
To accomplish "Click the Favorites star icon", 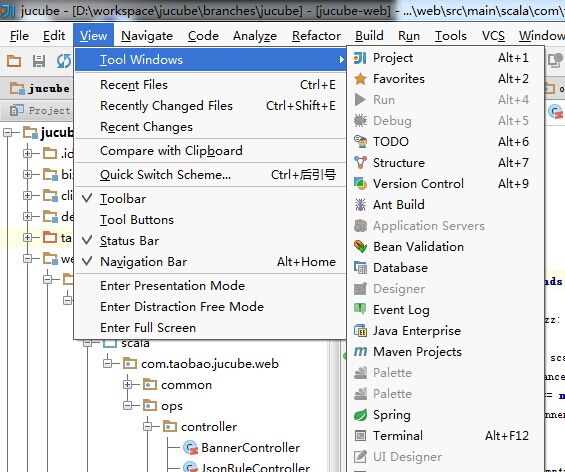I will coord(360,79).
